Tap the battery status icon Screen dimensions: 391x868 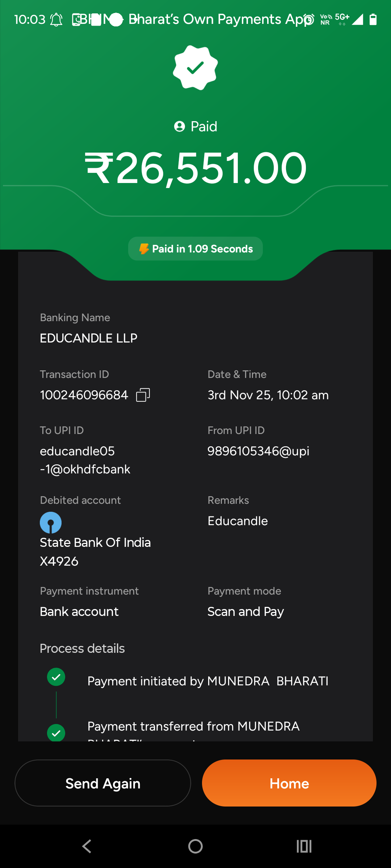coord(373,20)
